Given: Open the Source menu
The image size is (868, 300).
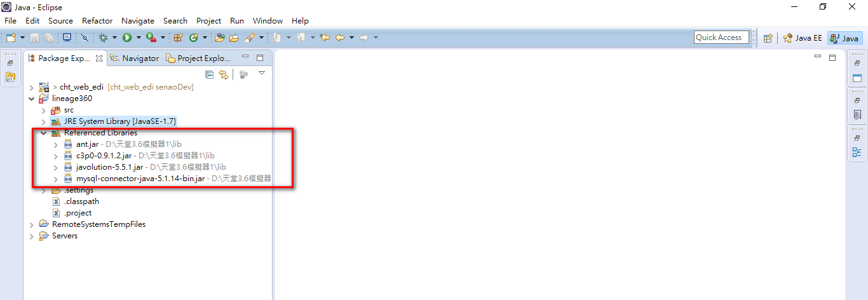Looking at the screenshot, I should (x=60, y=21).
